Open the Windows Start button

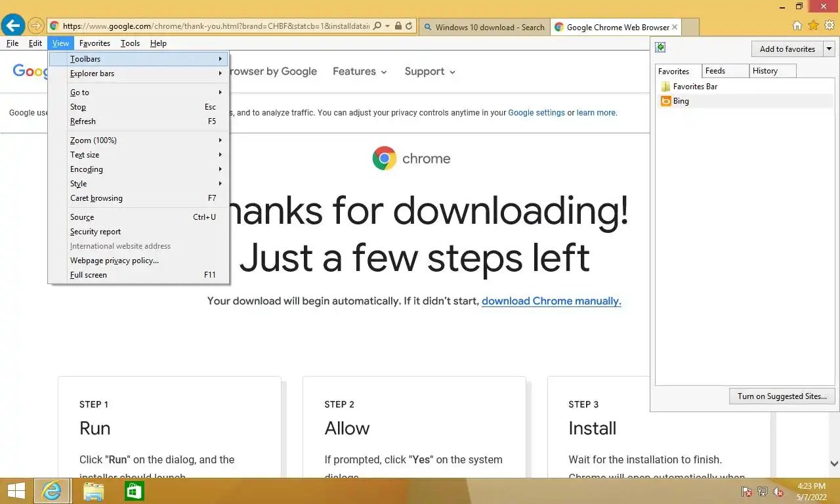click(16, 491)
